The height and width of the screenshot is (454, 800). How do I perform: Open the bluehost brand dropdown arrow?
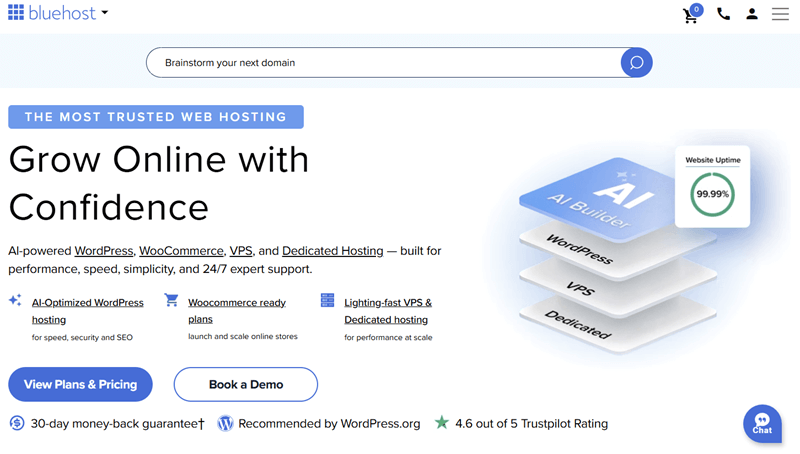tap(105, 12)
